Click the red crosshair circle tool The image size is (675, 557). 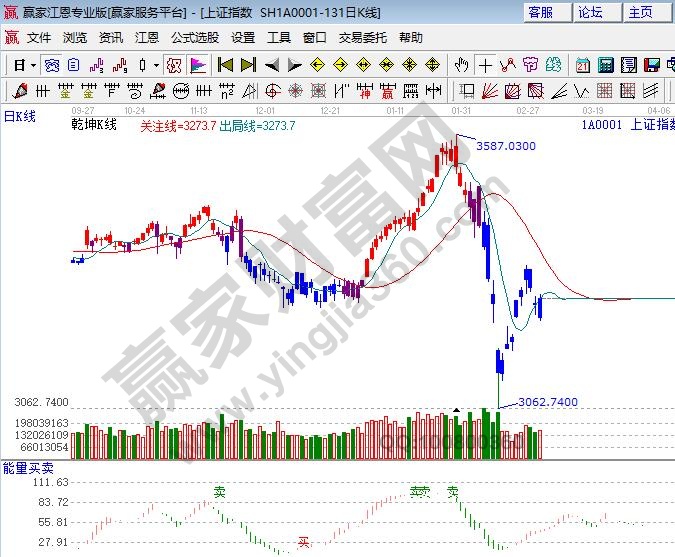pos(173,65)
